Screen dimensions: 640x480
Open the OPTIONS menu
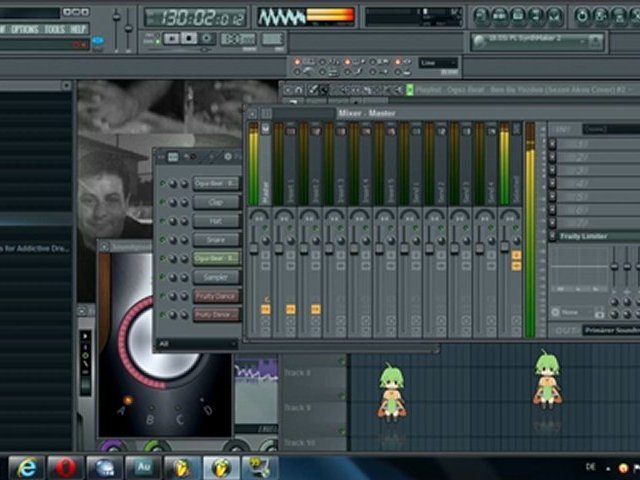pyautogui.click(x=24, y=29)
